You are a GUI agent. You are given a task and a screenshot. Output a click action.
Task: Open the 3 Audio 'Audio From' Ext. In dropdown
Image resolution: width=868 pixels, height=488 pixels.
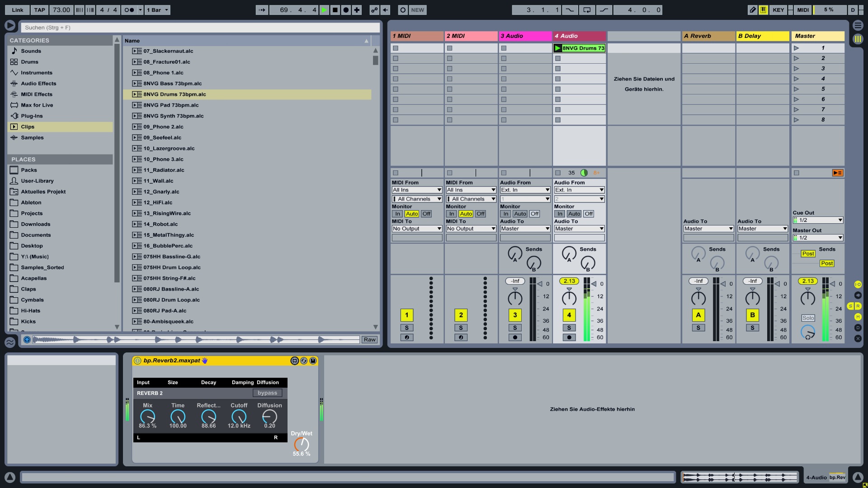click(x=525, y=190)
